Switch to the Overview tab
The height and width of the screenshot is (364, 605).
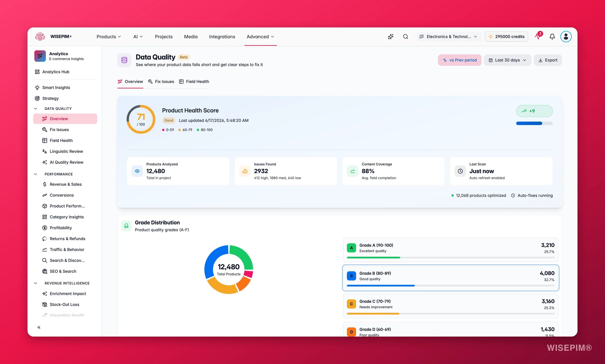coord(130,82)
